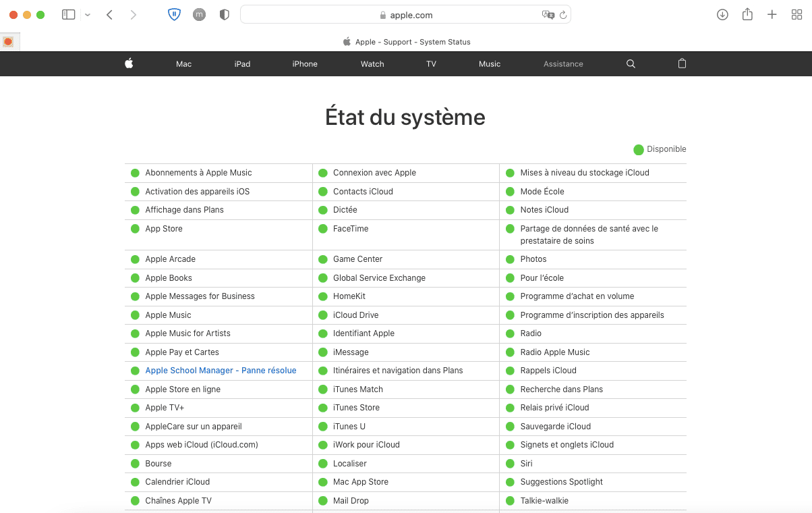
Task: Go back to the previous page
Action: (109, 15)
